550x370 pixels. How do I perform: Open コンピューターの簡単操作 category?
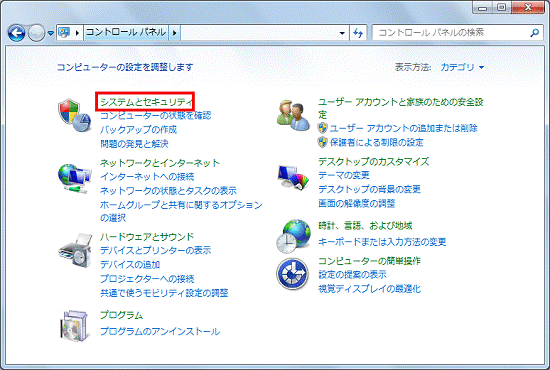369,261
